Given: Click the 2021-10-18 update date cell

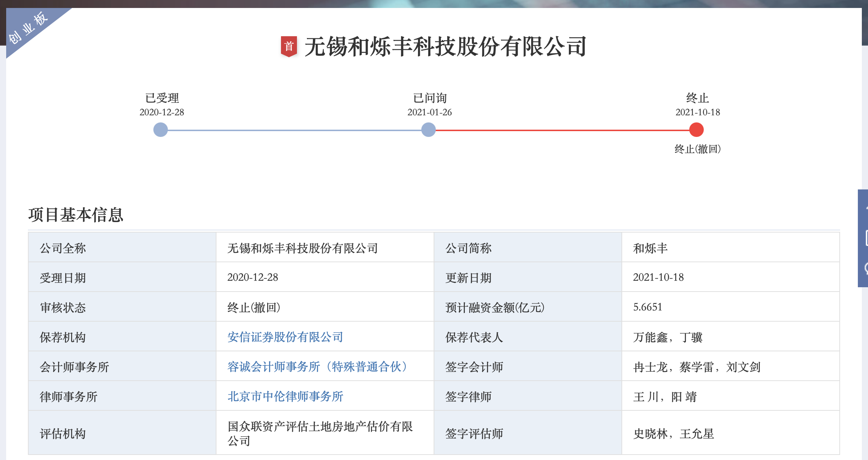Looking at the screenshot, I should [658, 277].
